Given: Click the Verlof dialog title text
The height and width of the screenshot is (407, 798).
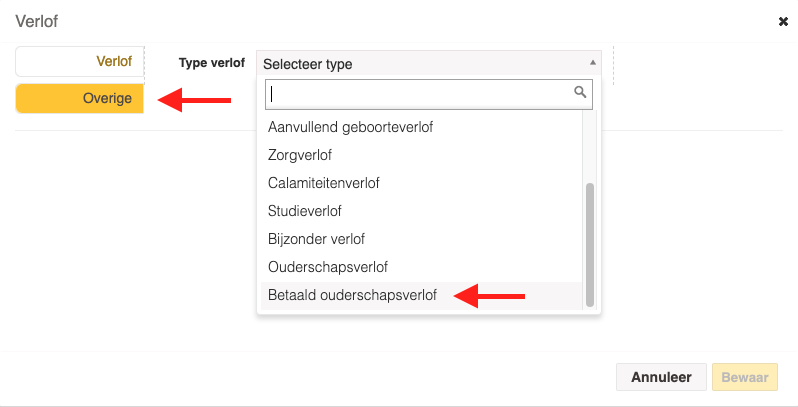Looking at the screenshot, I should coord(37,21).
